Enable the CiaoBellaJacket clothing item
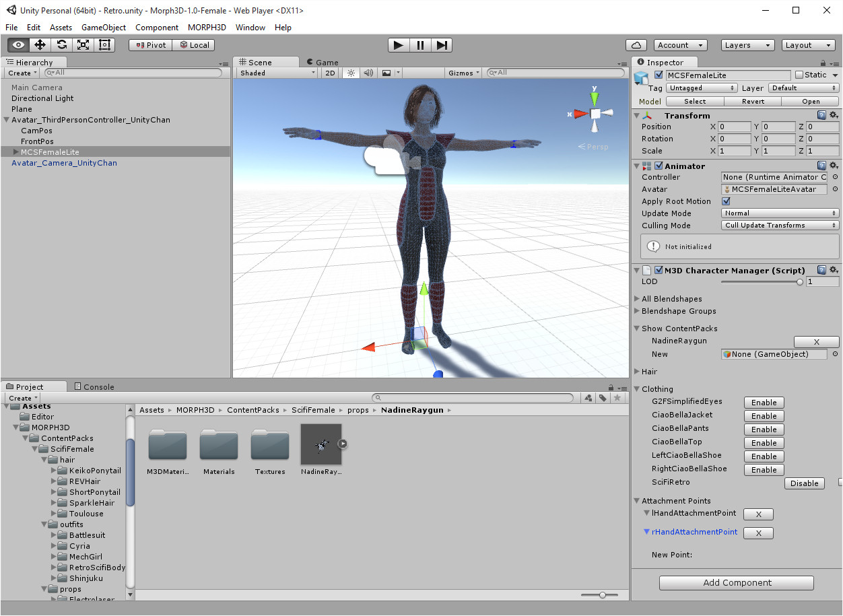The image size is (843, 616). [764, 415]
